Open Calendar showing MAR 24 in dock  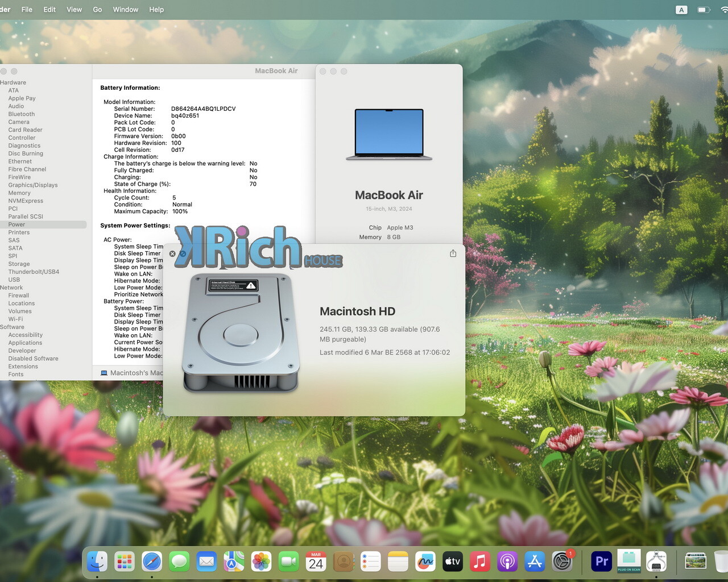coord(316,562)
